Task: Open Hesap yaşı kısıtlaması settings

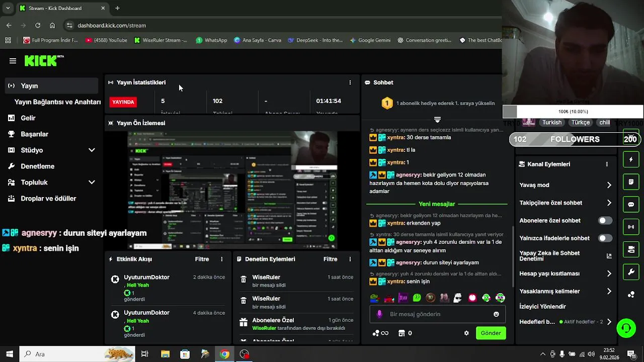Action: [x=566, y=274]
